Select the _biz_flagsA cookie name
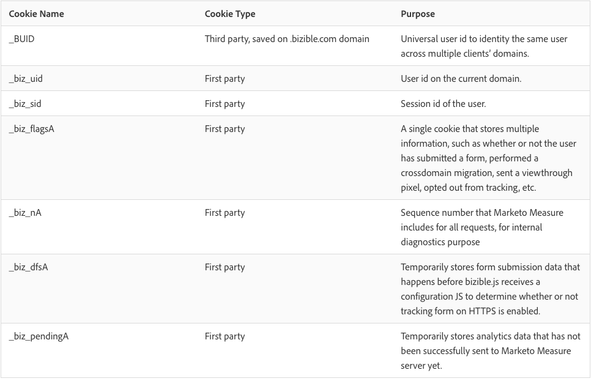The height and width of the screenshot is (379, 591). 32,129
